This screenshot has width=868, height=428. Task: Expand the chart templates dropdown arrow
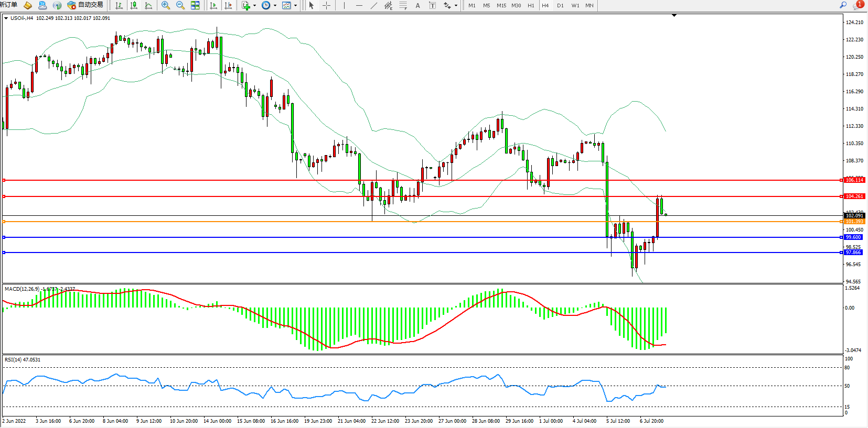pos(296,5)
